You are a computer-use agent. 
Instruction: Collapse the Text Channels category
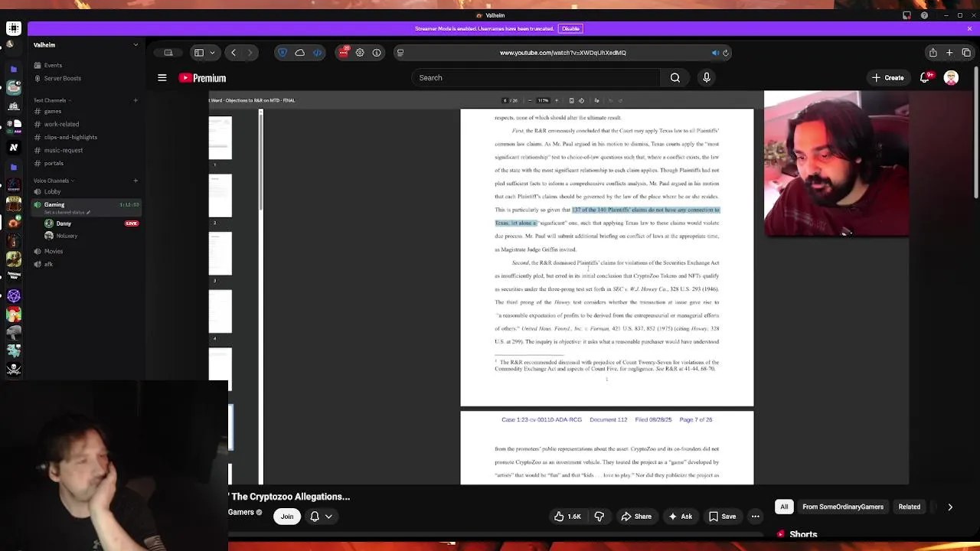click(50, 100)
